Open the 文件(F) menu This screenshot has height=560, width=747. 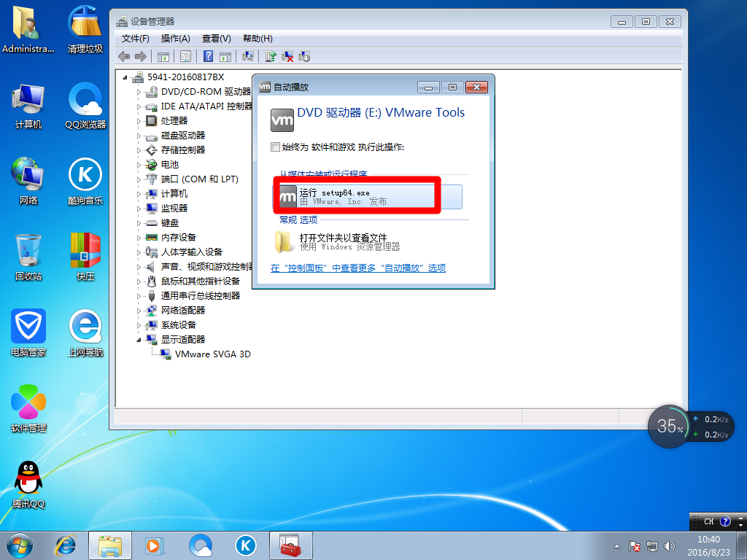(135, 39)
